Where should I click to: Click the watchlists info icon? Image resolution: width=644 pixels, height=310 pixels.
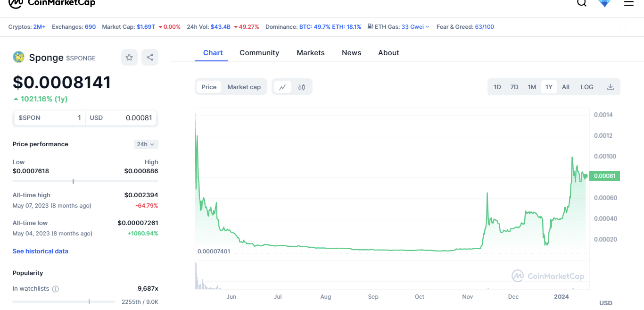(x=55, y=289)
